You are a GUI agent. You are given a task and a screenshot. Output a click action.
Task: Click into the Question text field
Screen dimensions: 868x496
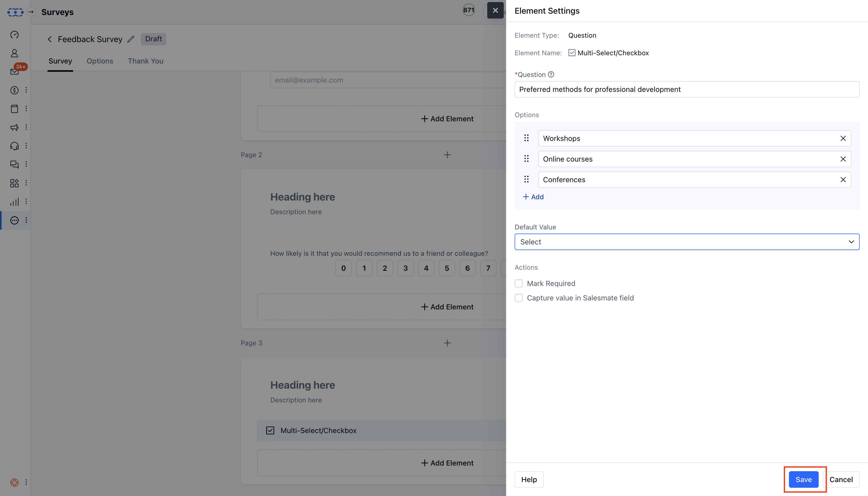[x=687, y=89]
